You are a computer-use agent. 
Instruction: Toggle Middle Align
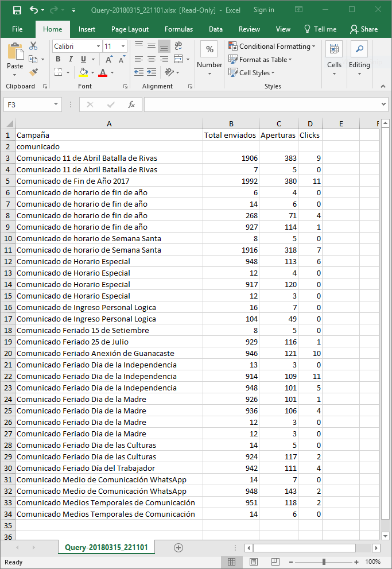click(151, 46)
